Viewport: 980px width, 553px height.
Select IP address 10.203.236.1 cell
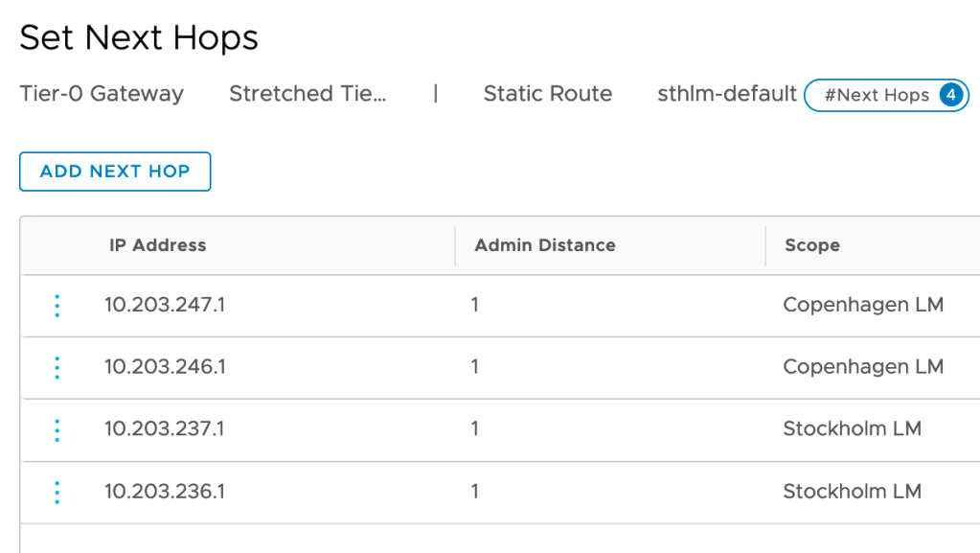[x=165, y=492]
